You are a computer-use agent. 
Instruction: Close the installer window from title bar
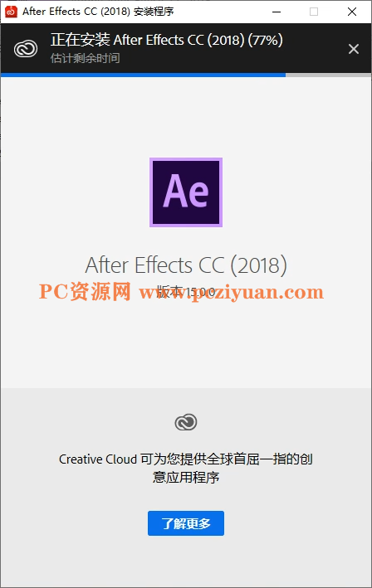[352, 12]
